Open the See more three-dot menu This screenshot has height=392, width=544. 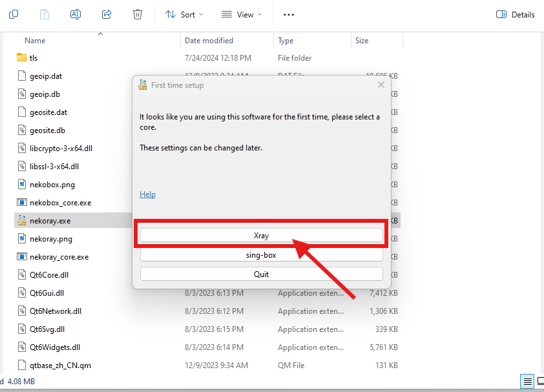(289, 15)
